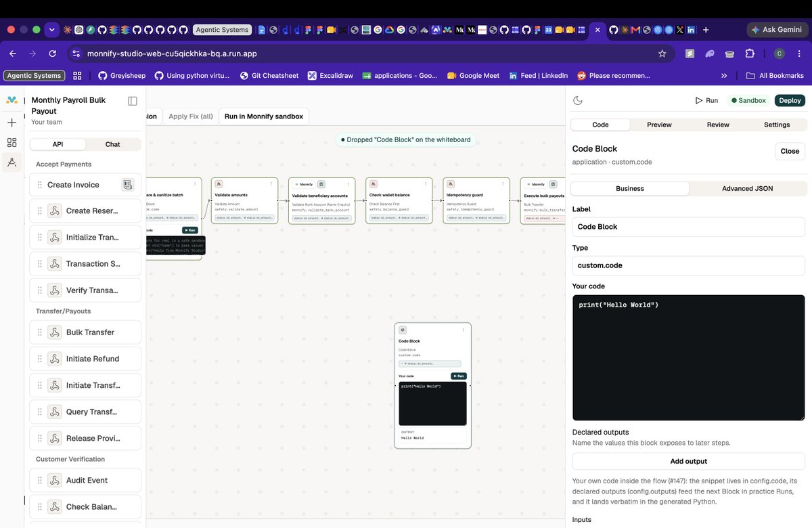Click the Initiate Transf… block in the sidebar
812x528 pixels.
point(85,385)
